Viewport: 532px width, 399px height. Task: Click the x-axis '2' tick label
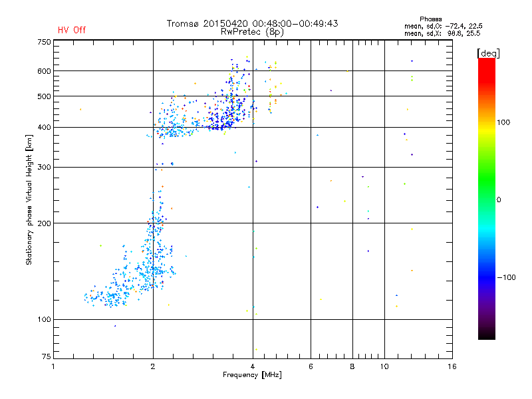point(153,366)
